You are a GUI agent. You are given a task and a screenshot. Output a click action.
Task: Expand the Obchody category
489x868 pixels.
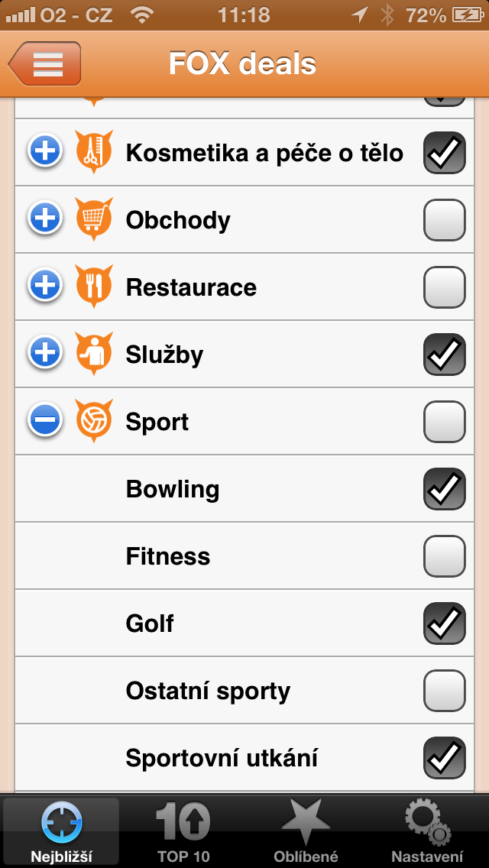(45, 219)
